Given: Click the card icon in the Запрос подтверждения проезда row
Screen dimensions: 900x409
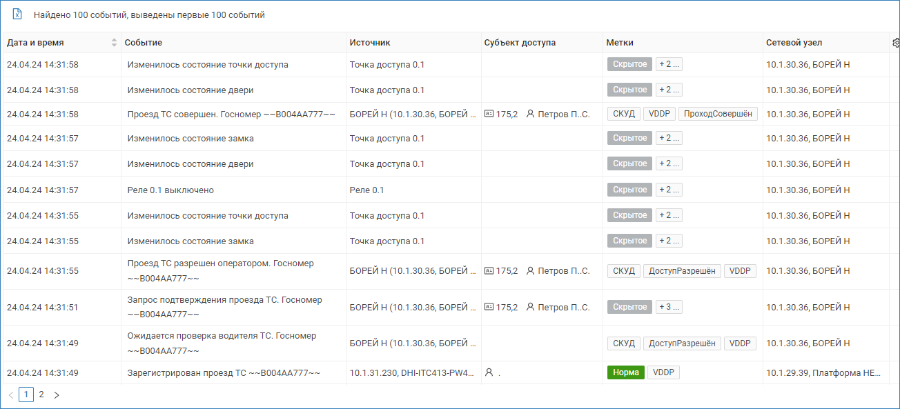Looking at the screenshot, I should [489, 307].
